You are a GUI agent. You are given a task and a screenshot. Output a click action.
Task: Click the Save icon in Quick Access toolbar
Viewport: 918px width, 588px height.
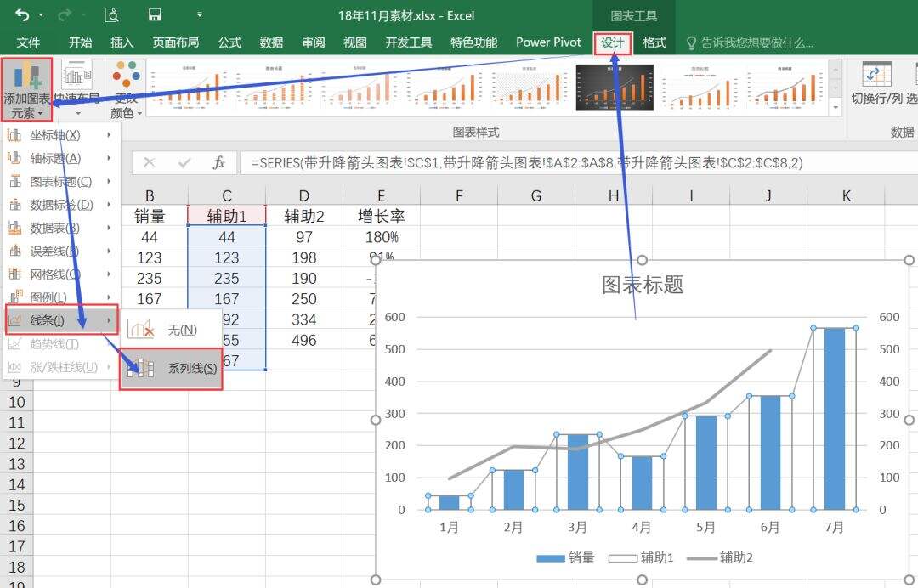(x=154, y=14)
